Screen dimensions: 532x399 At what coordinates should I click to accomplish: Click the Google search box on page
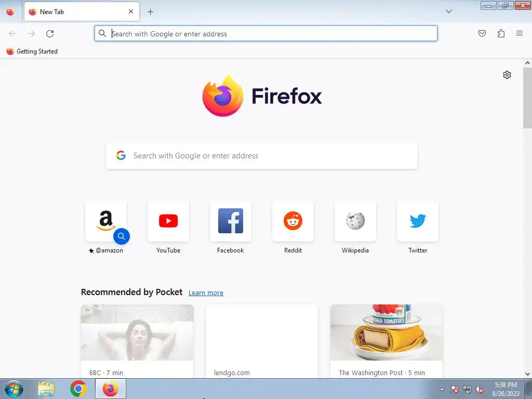tap(262, 156)
